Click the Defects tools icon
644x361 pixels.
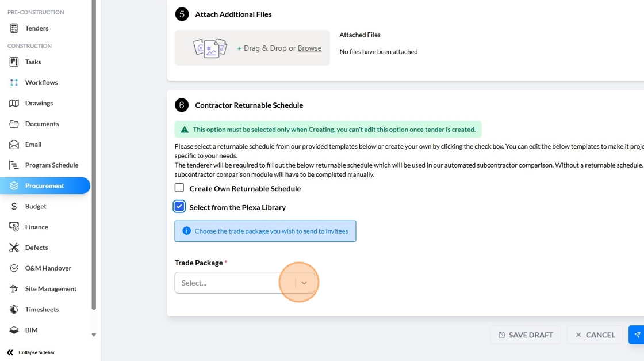tap(14, 248)
